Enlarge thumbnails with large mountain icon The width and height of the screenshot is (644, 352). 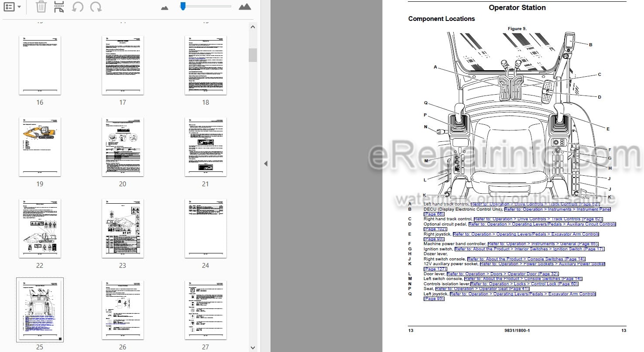click(x=245, y=7)
